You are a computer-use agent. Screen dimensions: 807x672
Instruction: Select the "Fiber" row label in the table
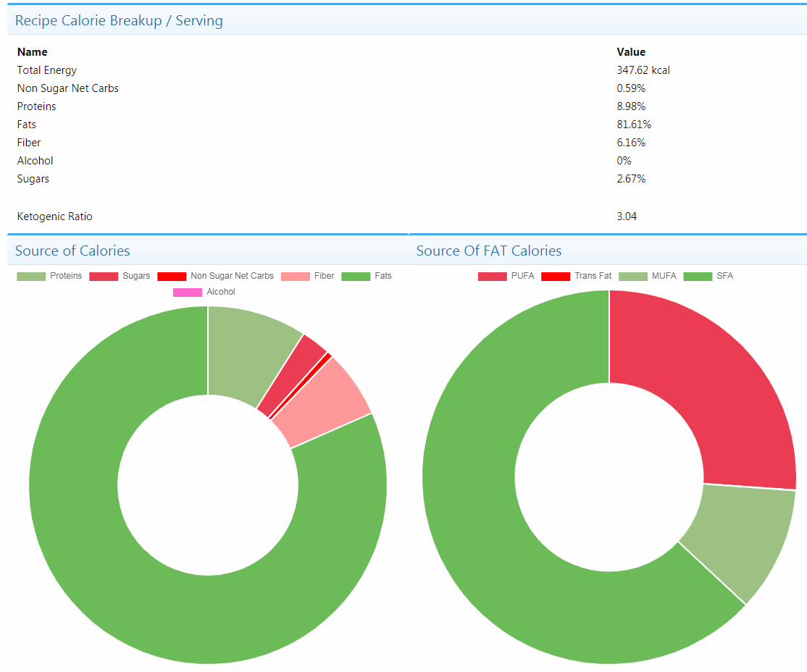[x=29, y=143]
